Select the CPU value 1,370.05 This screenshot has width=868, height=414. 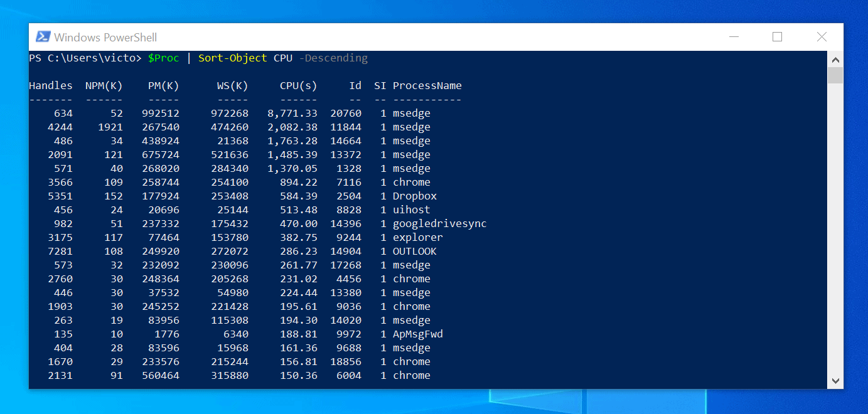click(x=292, y=169)
